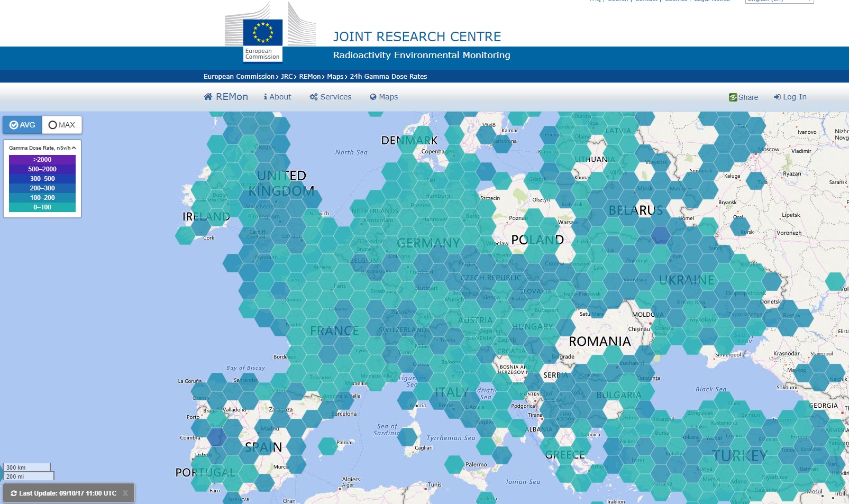Viewport: 849px width, 504px height.
Task: Click the Voronezh city label
Action: 789,233
